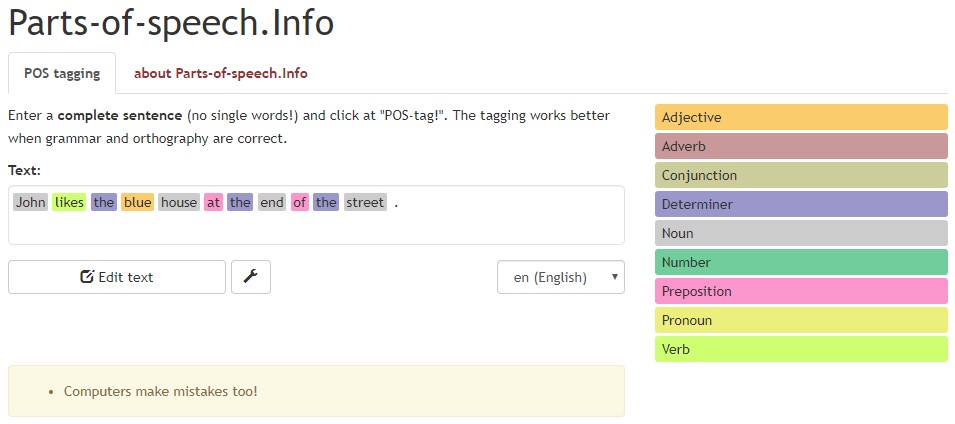Open the about Parts-of-speech.Info tab
This screenshot has width=955, height=424.
point(220,73)
